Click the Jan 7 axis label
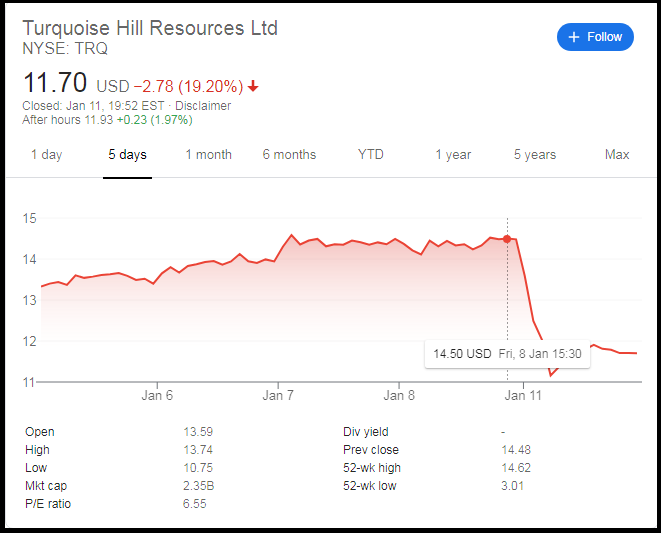 coord(278,396)
